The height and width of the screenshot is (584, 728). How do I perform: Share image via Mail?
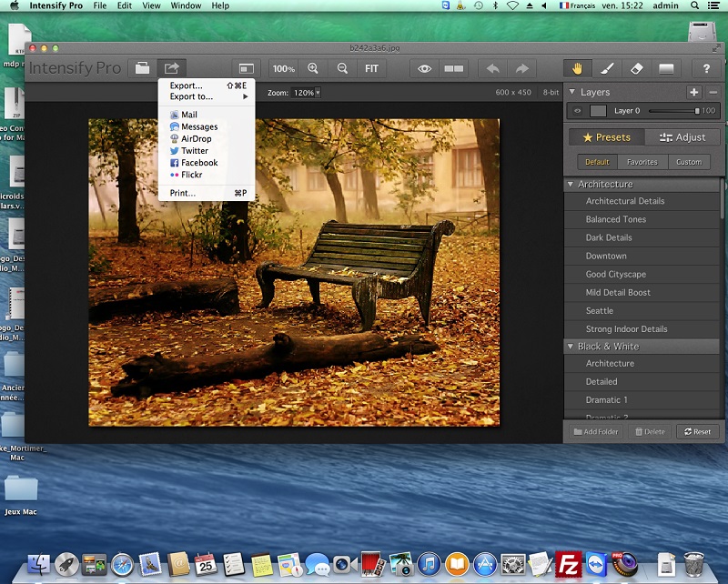pyautogui.click(x=207, y=115)
